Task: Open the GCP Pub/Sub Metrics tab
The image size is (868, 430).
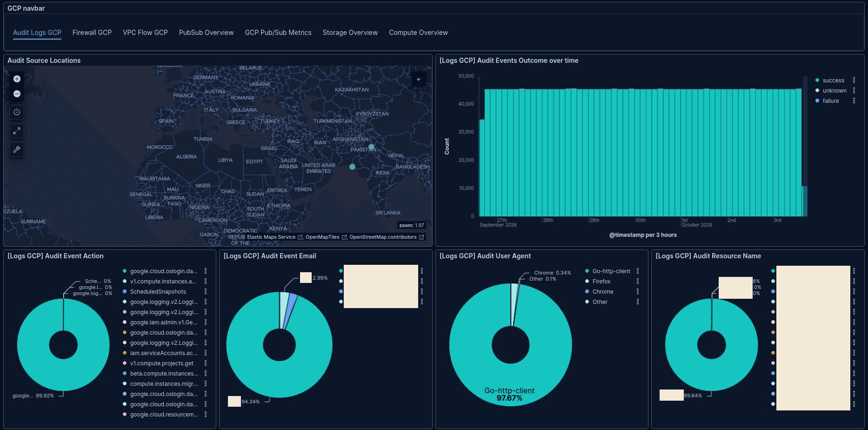Action: click(x=278, y=33)
